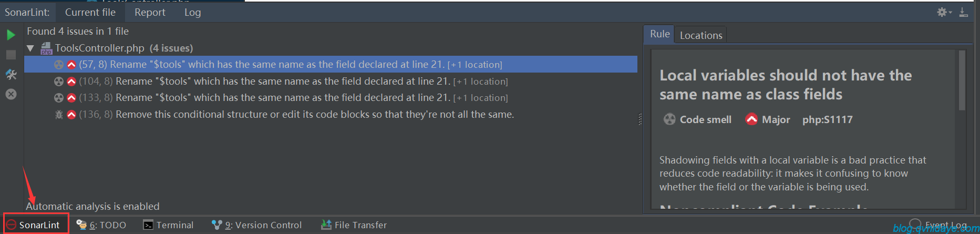The width and height of the screenshot is (980, 234).
Task: Switch to the Locations tab
Action: coord(701,35)
